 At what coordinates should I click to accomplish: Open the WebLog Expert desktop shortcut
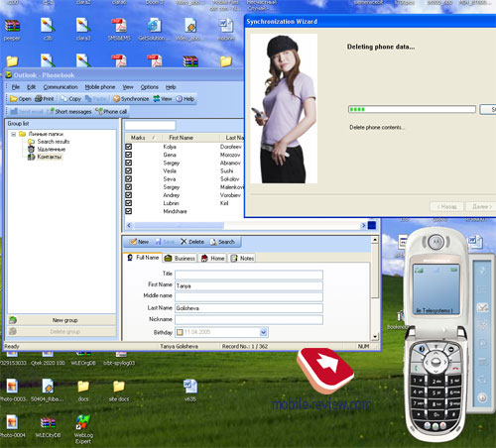(83, 429)
